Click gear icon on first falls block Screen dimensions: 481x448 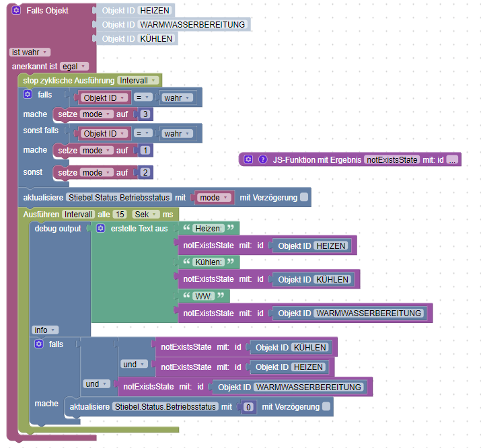[28, 94]
